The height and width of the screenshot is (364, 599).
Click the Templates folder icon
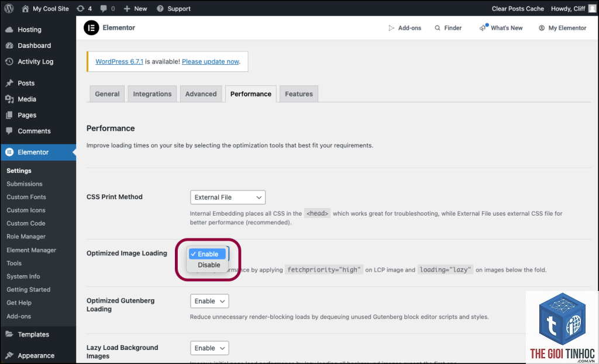[x=9, y=334]
